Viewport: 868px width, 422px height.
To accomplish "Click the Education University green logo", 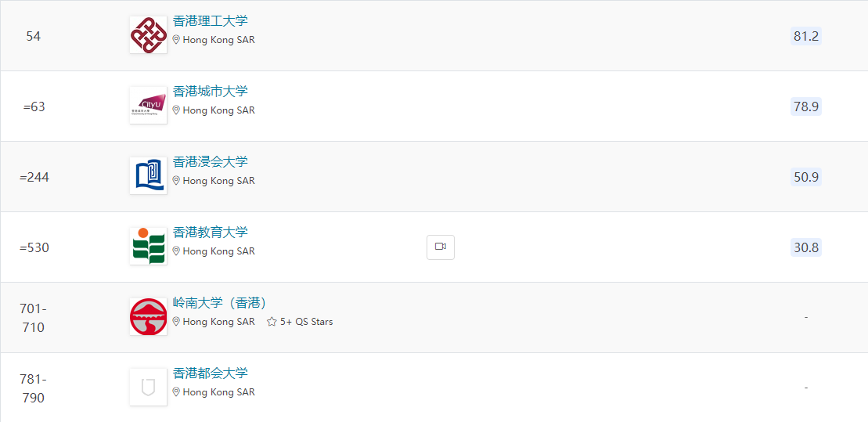I will [x=148, y=247].
